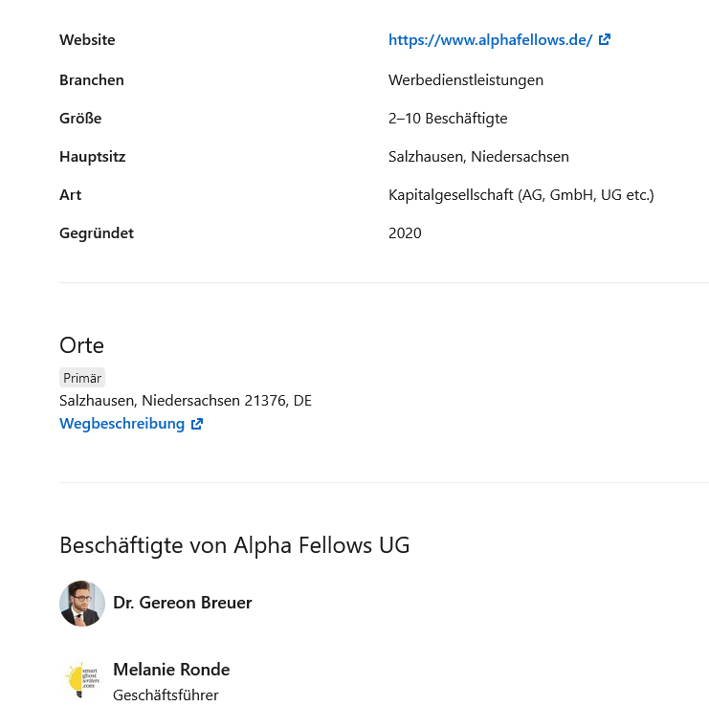Click external-link icon next to Wegbeschreibung
The width and height of the screenshot is (709, 728).
pos(197,424)
